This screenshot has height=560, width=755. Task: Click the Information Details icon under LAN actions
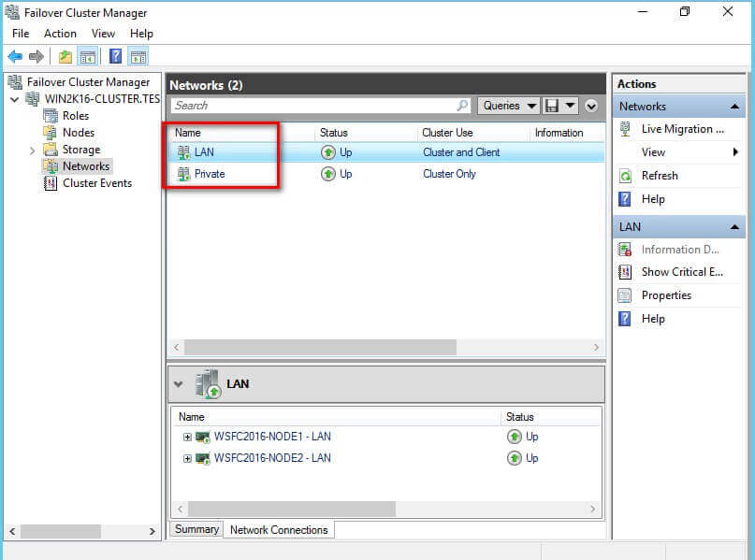click(625, 250)
